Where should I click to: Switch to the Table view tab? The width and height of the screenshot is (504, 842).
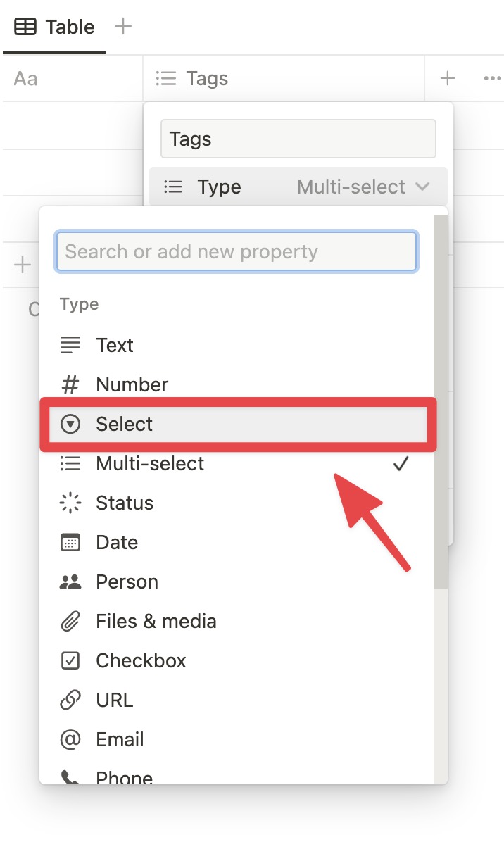click(54, 27)
